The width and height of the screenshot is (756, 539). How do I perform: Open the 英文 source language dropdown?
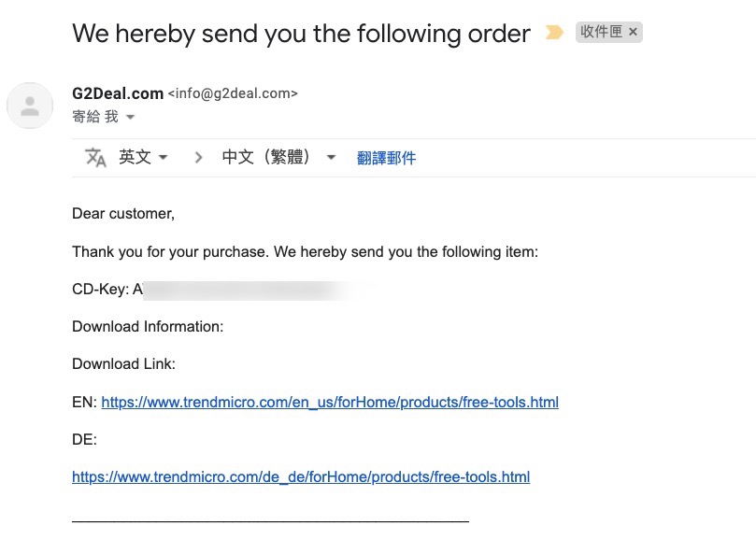click(143, 158)
